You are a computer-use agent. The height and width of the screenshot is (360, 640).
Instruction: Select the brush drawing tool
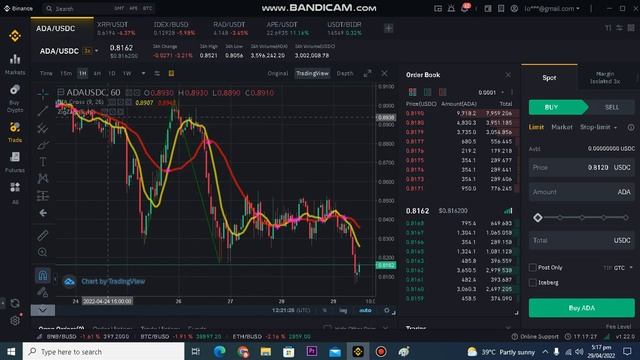click(43, 145)
